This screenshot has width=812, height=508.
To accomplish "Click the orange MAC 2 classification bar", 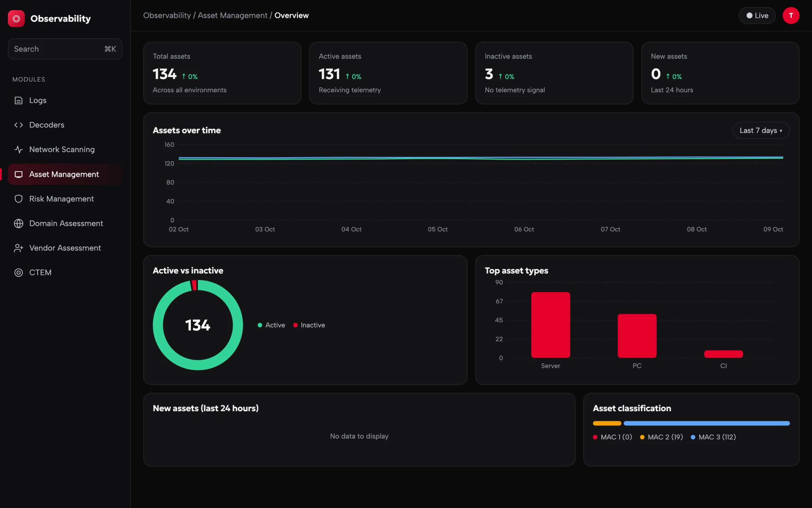I will (x=607, y=423).
